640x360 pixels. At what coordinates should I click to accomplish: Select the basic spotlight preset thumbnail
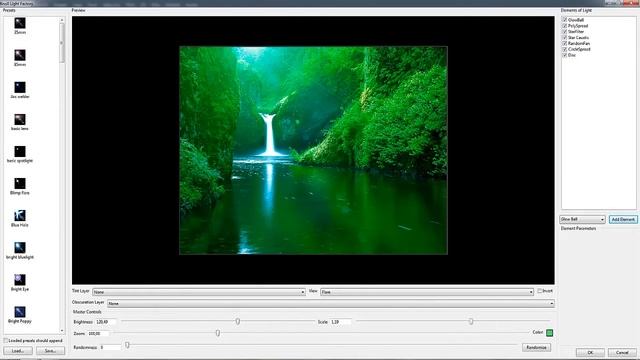[x=20, y=151]
